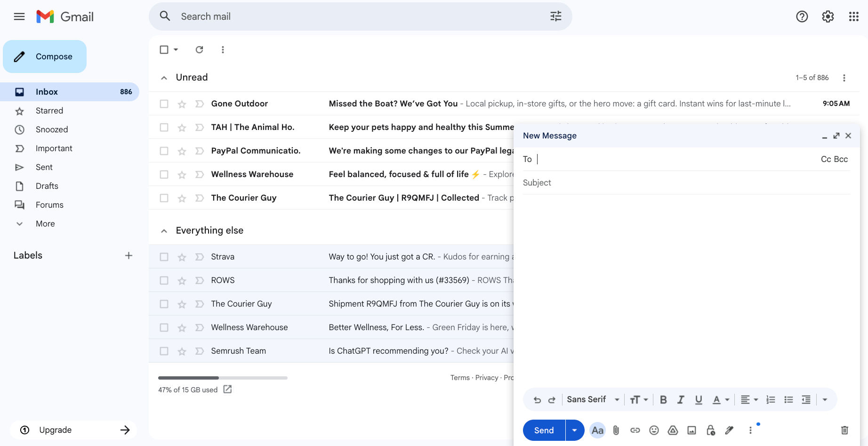
Task: Open the Sans Serif font dropdown
Action: click(593, 400)
